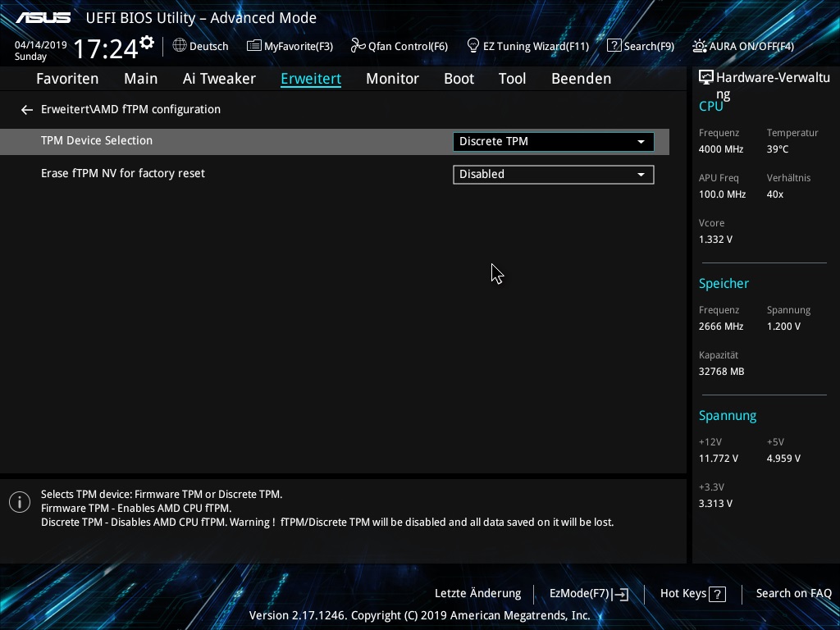The height and width of the screenshot is (630, 840).
Task: Click the 17:24 clock display
Action: click(x=106, y=48)
